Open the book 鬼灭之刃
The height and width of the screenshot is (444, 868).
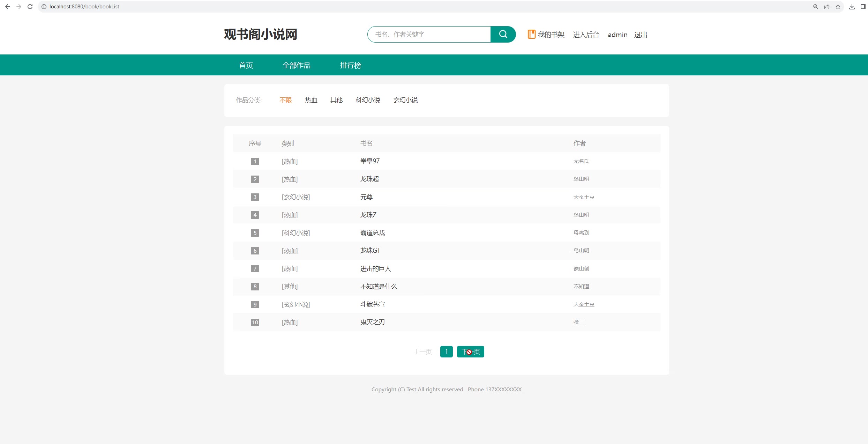[372, 322]
